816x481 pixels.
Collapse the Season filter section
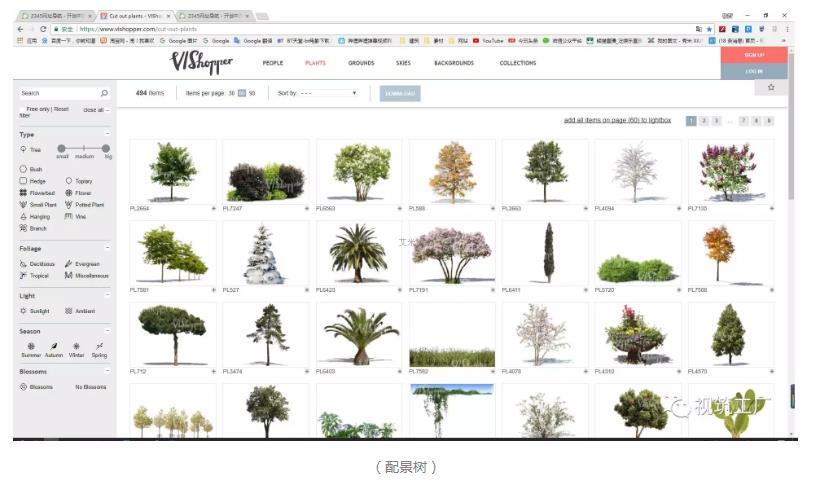[x=107, y=331]
